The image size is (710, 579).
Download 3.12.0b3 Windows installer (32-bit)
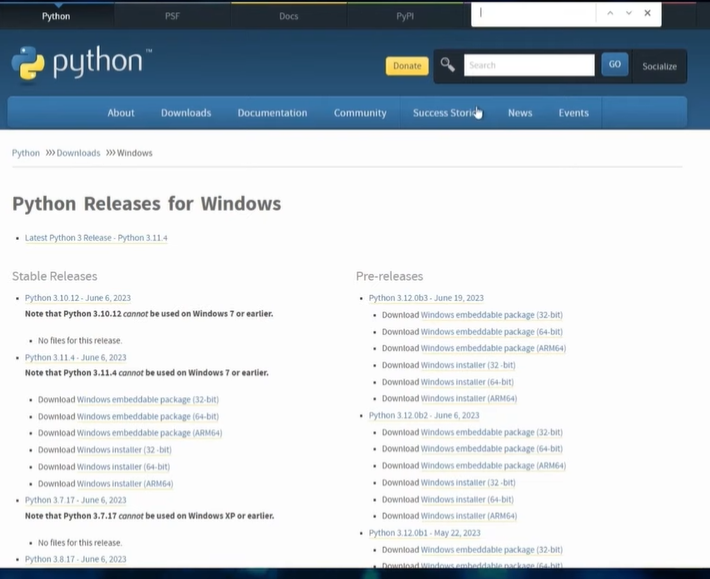point(468,365)
